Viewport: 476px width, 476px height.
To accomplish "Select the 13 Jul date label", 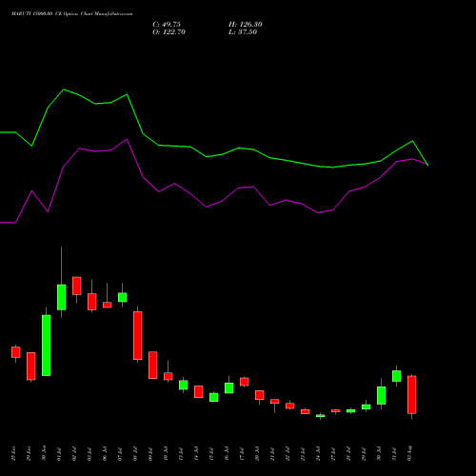I will tap(181, 453).
